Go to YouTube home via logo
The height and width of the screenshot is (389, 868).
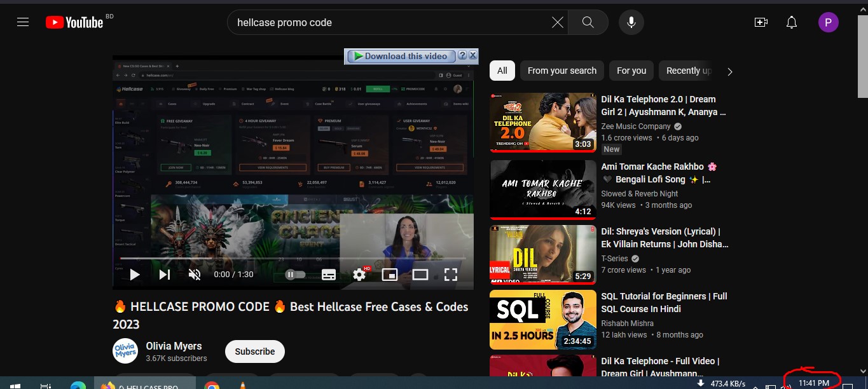(x=74, y=22)
